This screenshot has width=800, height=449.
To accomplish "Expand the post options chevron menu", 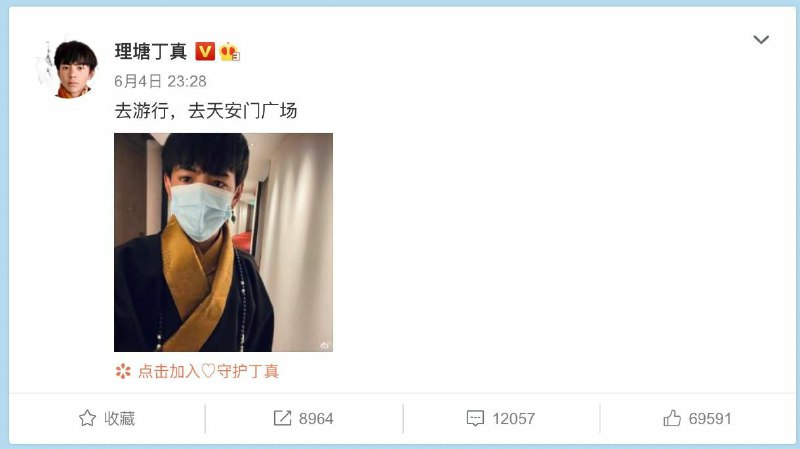I will pyautogui.click(x=761, y=39).
